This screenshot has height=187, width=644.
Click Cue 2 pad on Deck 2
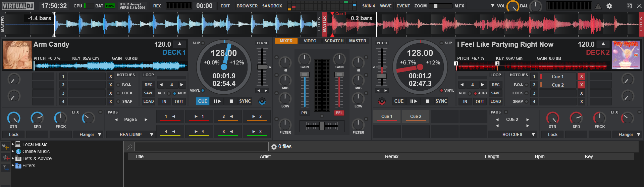click(416, 116)
